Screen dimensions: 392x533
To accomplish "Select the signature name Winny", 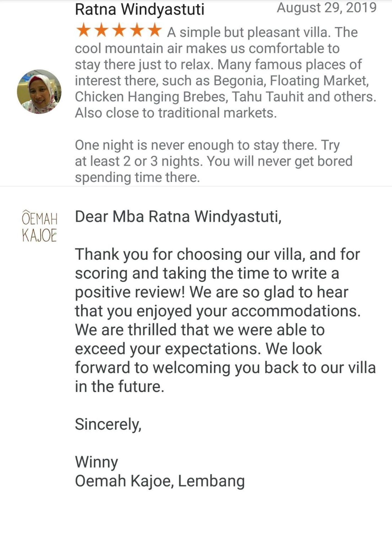I will [x=96, y=462].
